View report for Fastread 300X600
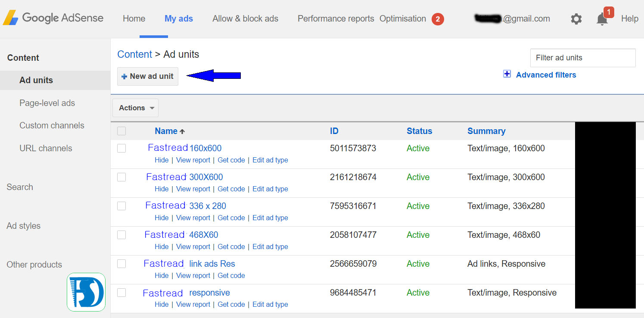 (193, 189)
